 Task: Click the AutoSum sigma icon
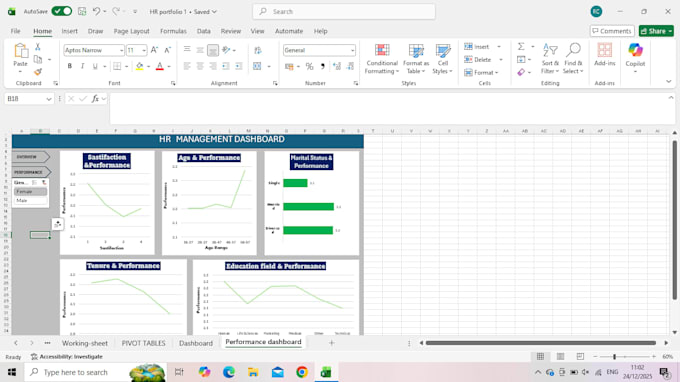click(521, 46)
